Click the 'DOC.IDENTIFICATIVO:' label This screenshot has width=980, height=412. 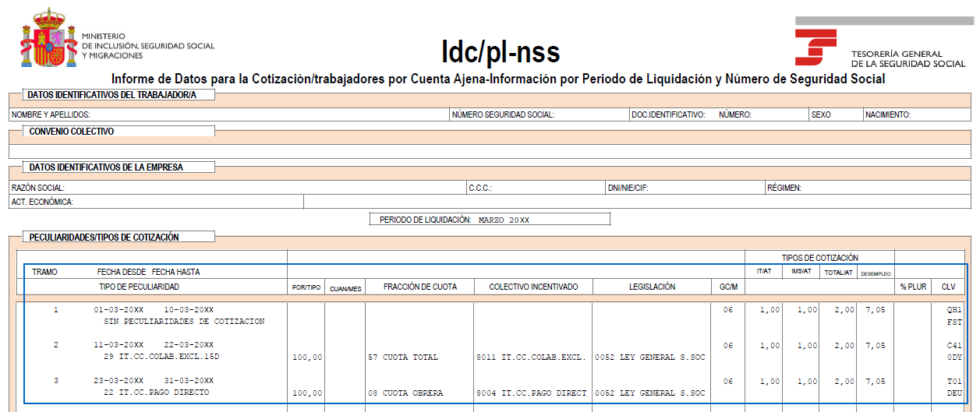tap(668, 114)
